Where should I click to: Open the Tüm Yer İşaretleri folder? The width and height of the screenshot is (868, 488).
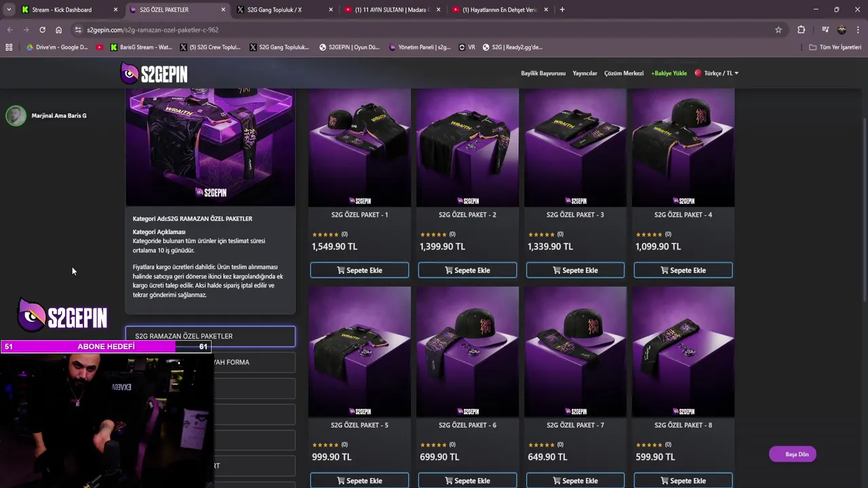point(835,47)
